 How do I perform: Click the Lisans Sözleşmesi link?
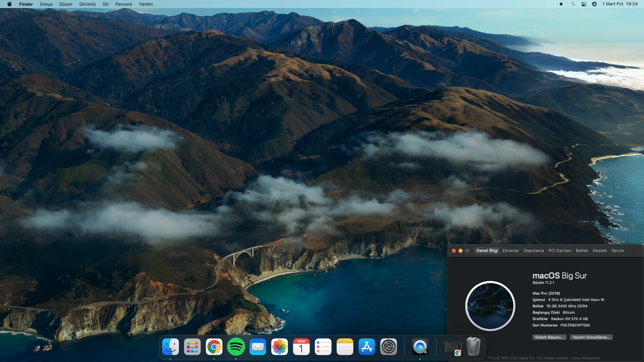pyautogui.click(x=585, y=358)
